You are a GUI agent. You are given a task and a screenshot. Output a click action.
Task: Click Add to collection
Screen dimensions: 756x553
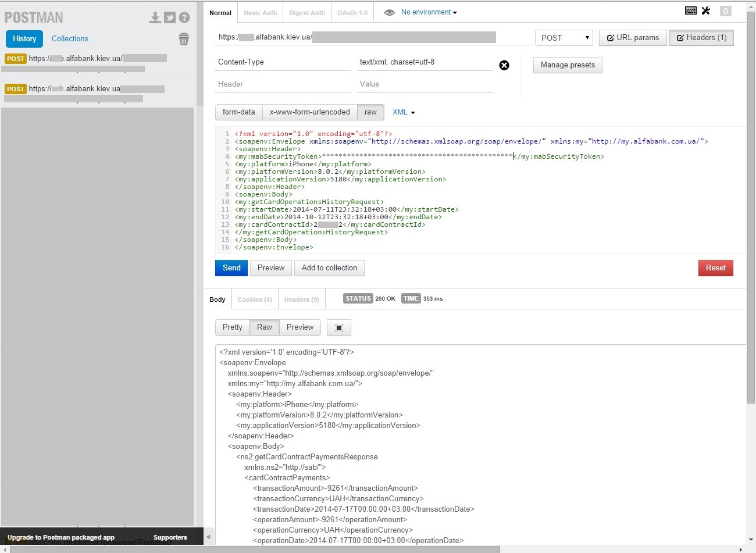tap(329, 268)
